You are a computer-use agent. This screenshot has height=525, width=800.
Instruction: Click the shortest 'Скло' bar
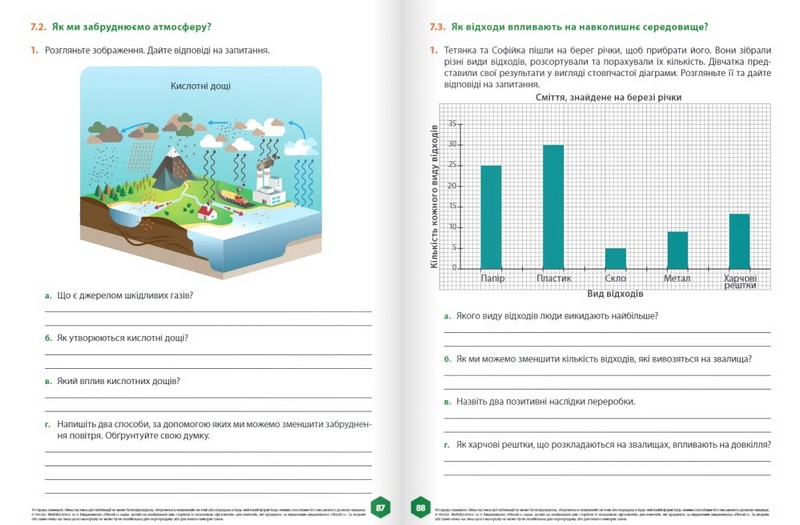(615, 258)
